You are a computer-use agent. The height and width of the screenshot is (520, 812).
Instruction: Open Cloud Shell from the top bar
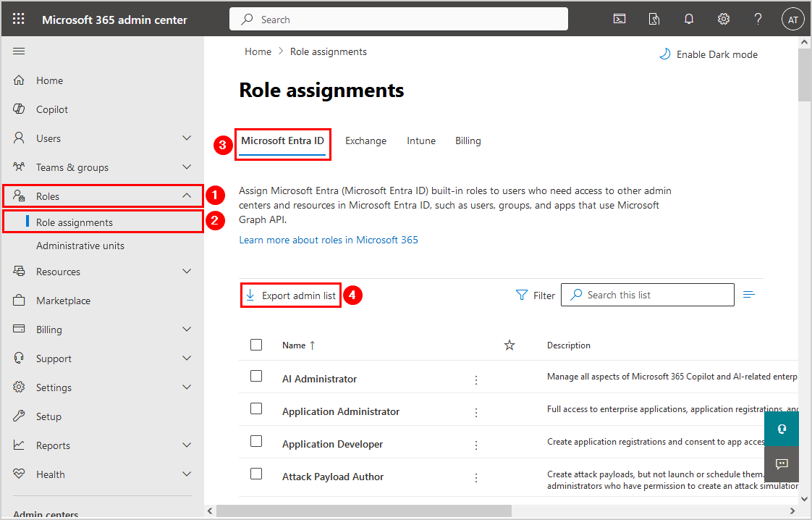619,20
